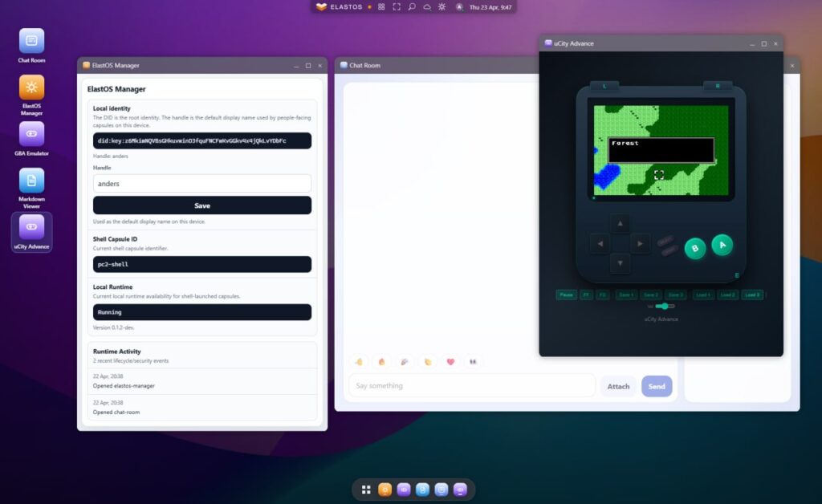Click the emulator volume slider
822x504 pixels.
[664, 306]
